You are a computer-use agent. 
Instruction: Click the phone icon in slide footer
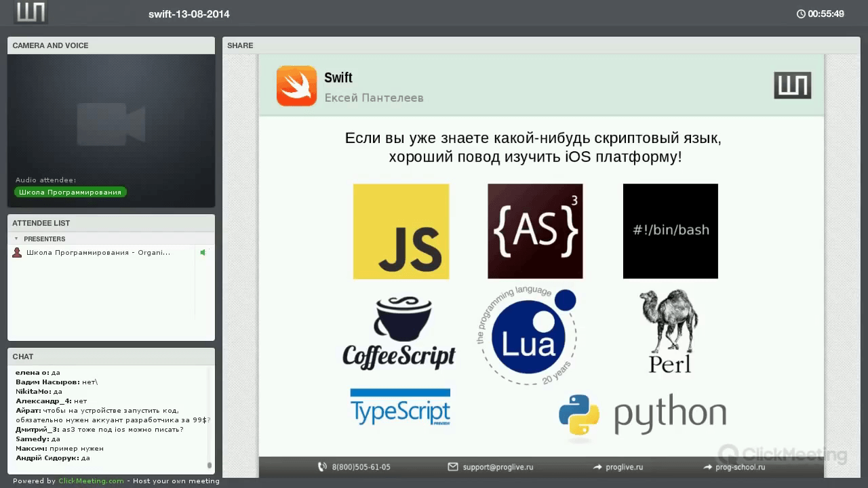(x=322, y=467)
